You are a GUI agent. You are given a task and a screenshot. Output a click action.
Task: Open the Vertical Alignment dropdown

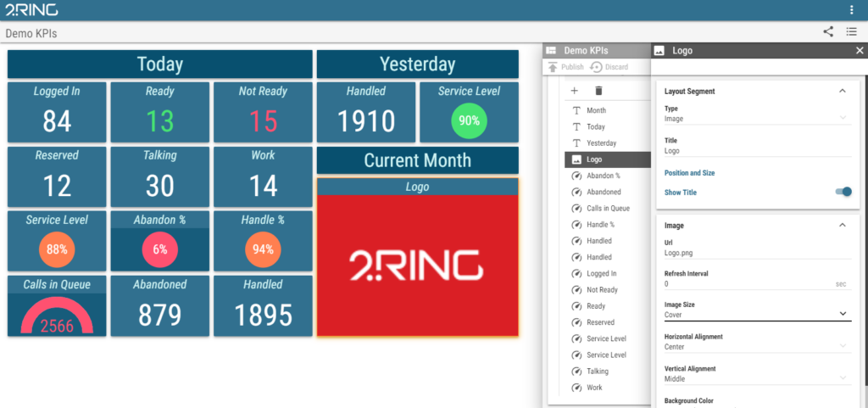[756, 378]
